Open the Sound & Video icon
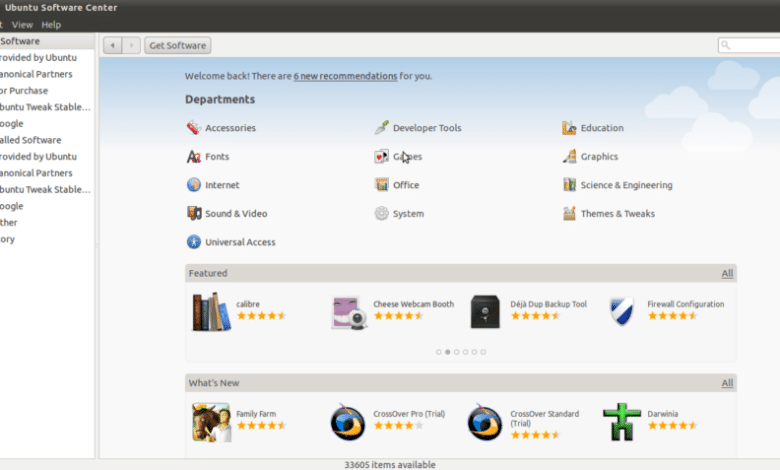780x470 pixels. click(x=194, y=213)
